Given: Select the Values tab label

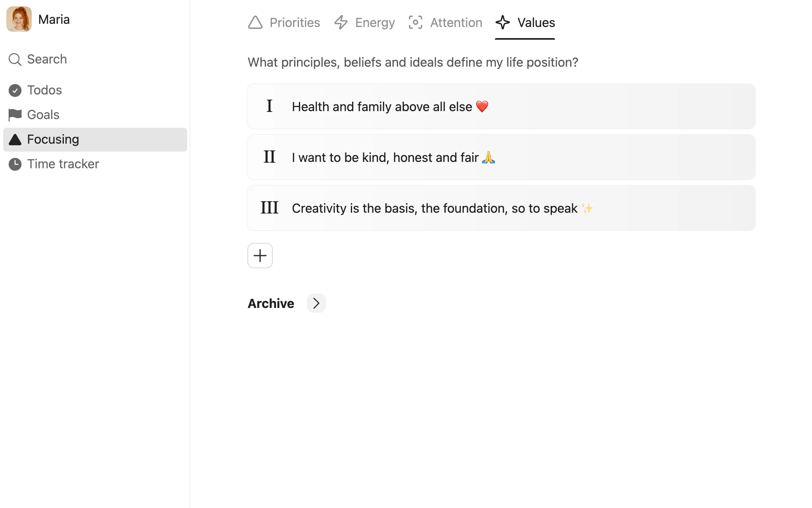Looking at the screenshot, I should pyautogui.click(x=536, y=23).
